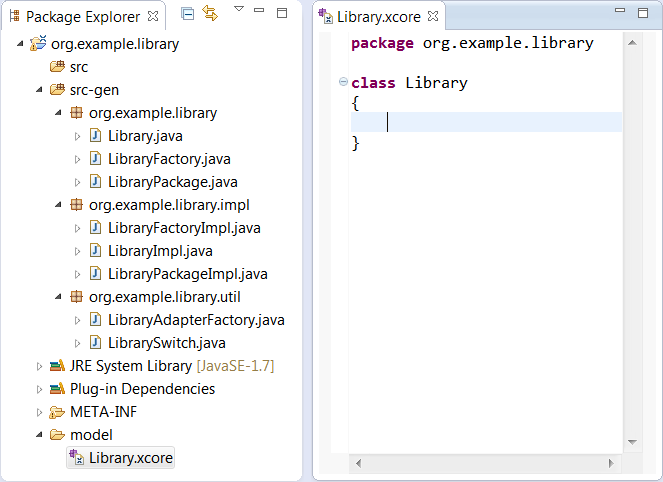Click the Library.java file icon
The image size is (663, 482).
[96, 135]
